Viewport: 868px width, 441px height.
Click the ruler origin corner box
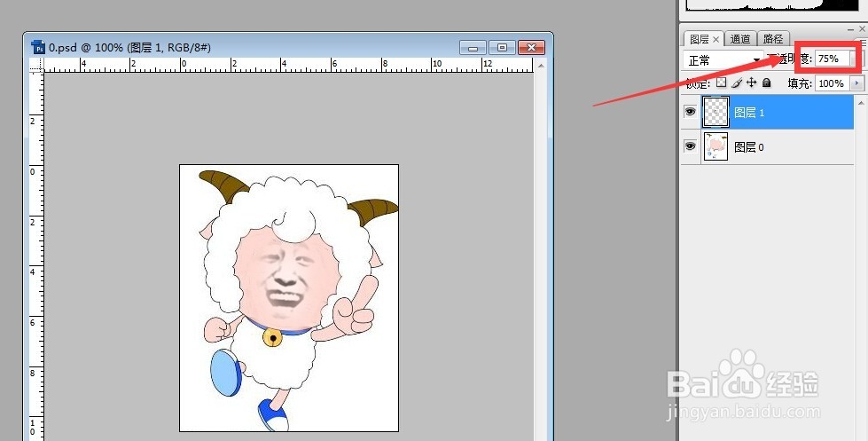(36, 66)
